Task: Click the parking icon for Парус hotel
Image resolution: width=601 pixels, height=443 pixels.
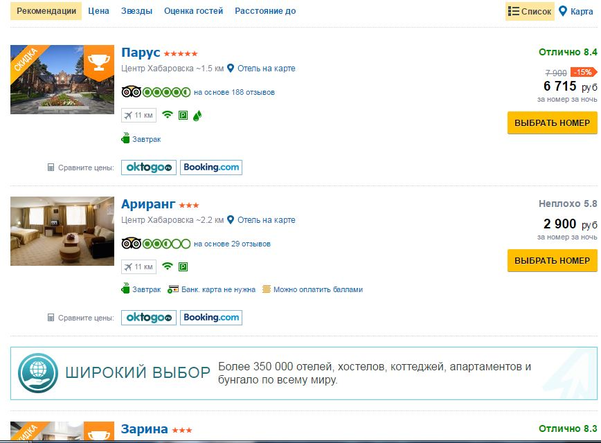Action: [x=183, y=115]
